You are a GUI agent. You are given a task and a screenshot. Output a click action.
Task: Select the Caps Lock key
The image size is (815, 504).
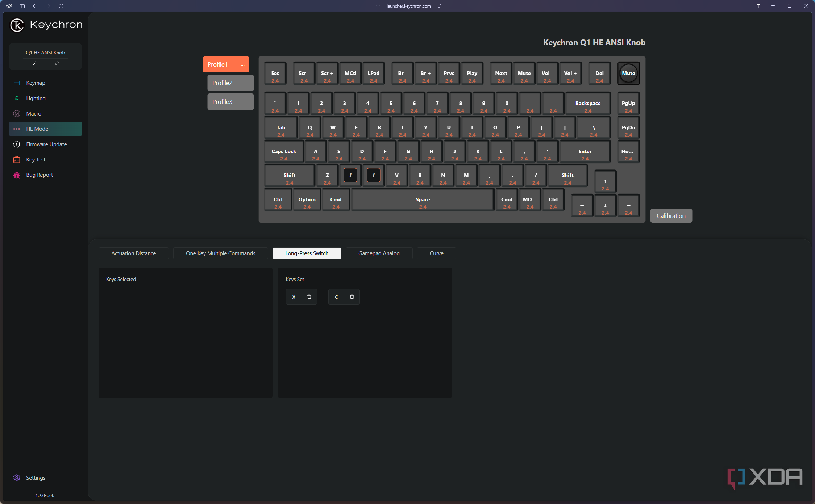coord(284,152)
